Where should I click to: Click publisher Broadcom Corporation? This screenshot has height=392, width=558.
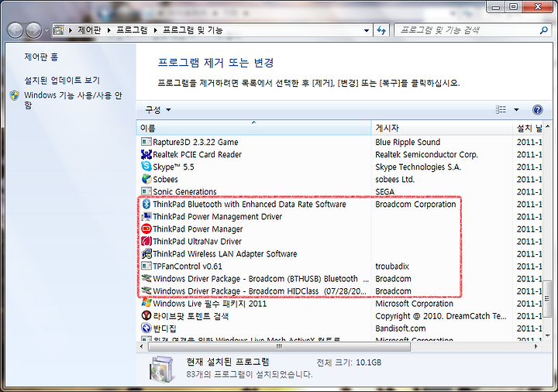[x=415, y=205]
